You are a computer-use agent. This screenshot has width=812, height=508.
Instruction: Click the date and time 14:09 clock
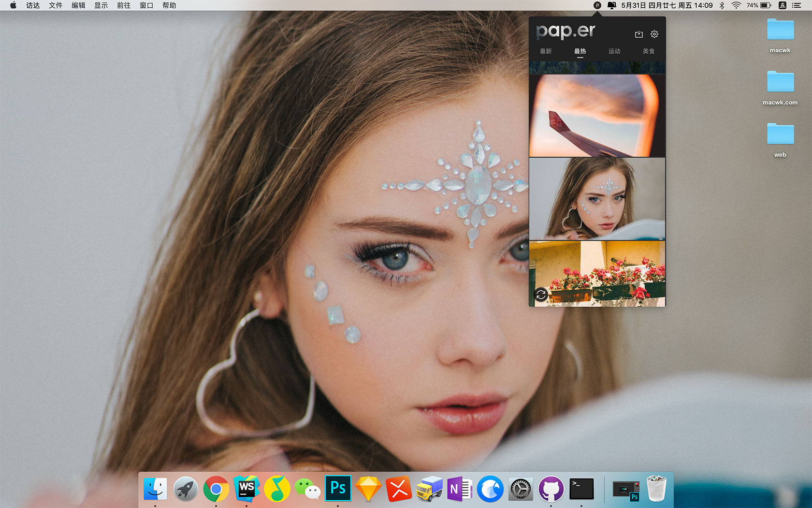(x=667, y=5)
